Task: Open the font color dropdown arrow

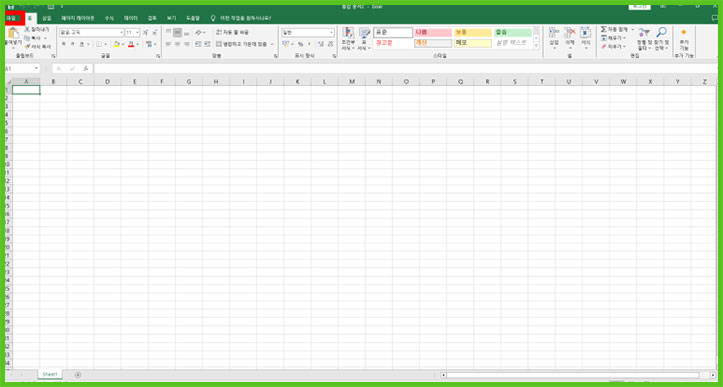Action: pos(137,44)
